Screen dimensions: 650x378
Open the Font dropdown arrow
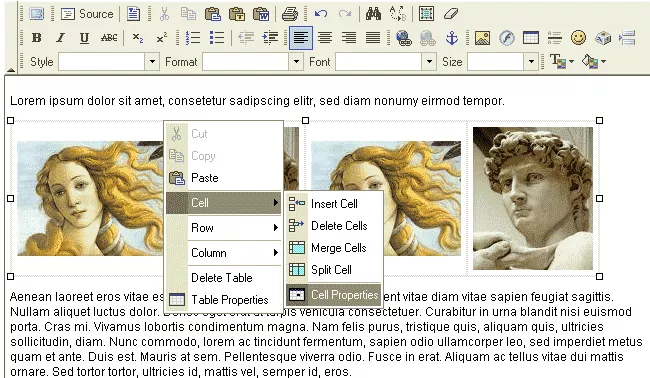point(429,62)
